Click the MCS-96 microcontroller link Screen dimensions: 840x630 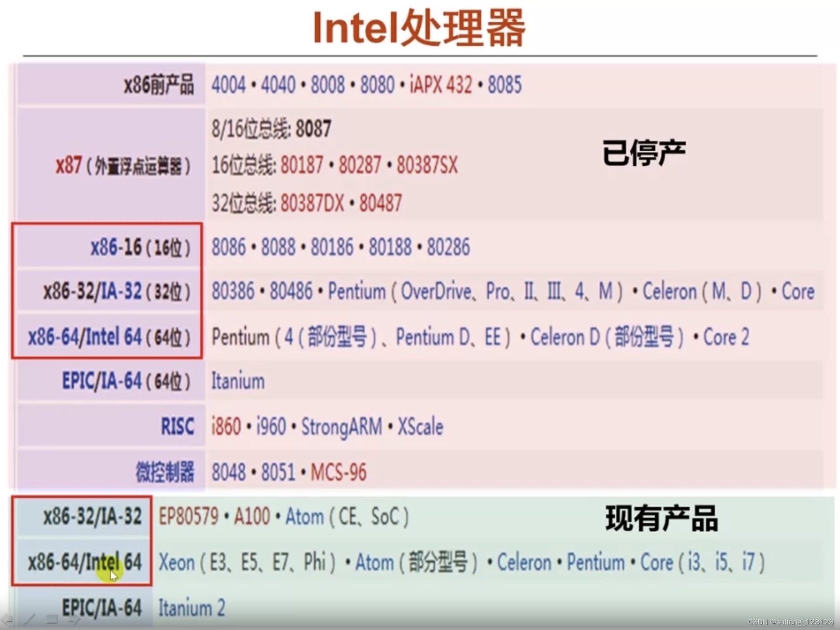[x=338, y=472]
